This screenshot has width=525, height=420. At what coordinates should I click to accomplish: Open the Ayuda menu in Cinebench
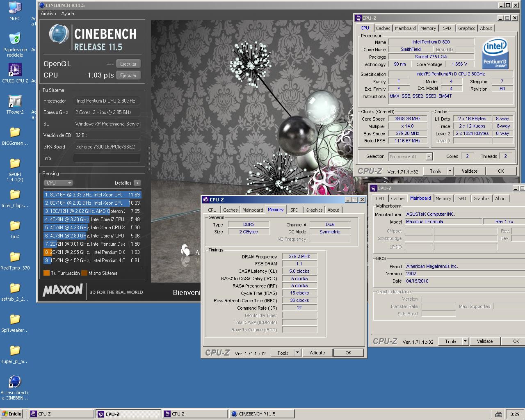68,14
